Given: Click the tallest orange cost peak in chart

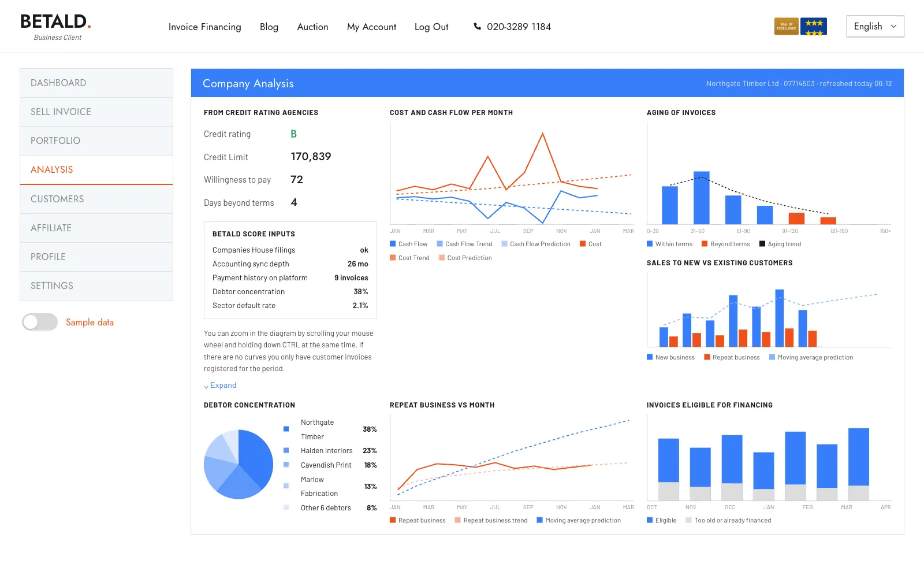Looking at the screenshot, I should tap(542, 134).
